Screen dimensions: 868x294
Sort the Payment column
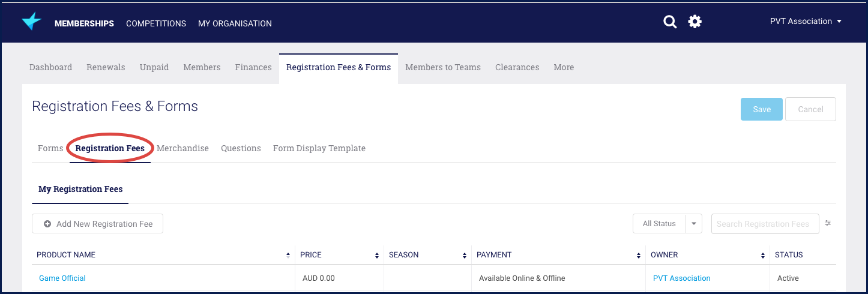pyautogui.click(x=639, y=255)
